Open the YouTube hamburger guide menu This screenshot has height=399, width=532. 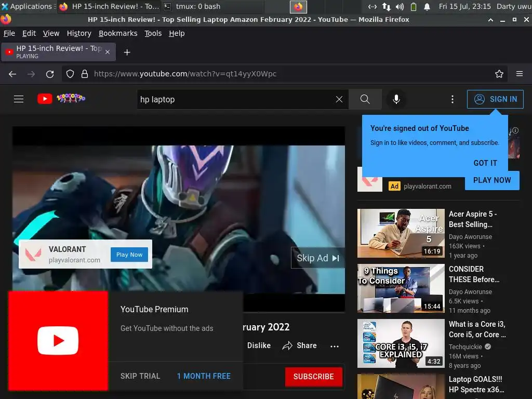point(19,99)
